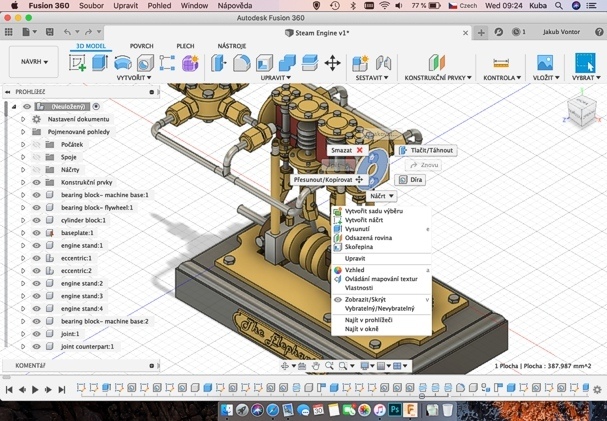Open the NÁVRH workspace dropdown
607x421 pixels.
coord(34,62)
